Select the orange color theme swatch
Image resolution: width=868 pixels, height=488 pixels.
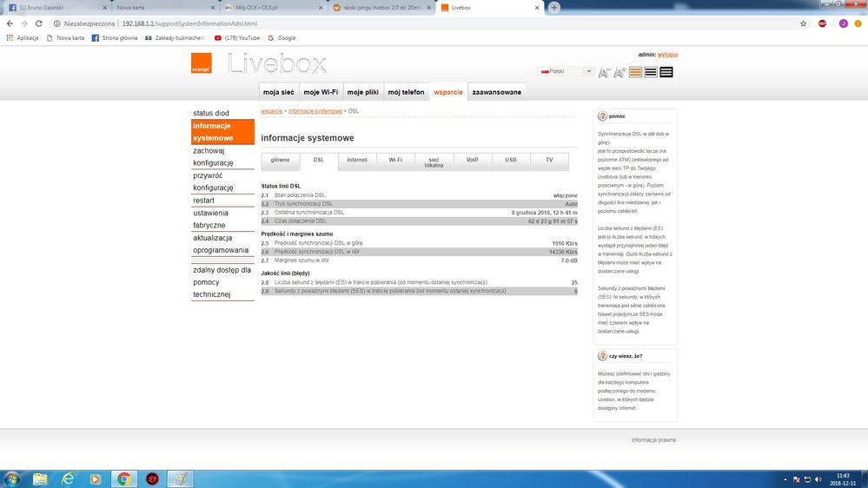pyautogui.click(x=635, y=72)
